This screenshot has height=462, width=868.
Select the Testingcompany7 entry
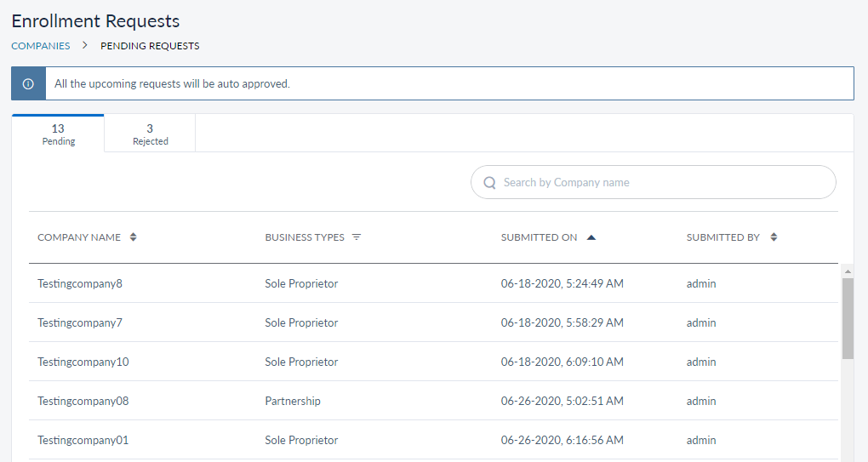(80, 322)
